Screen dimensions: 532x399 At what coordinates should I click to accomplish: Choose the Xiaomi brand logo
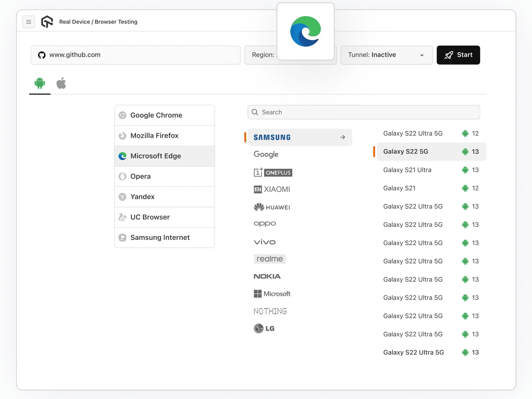tap(272, 189)
